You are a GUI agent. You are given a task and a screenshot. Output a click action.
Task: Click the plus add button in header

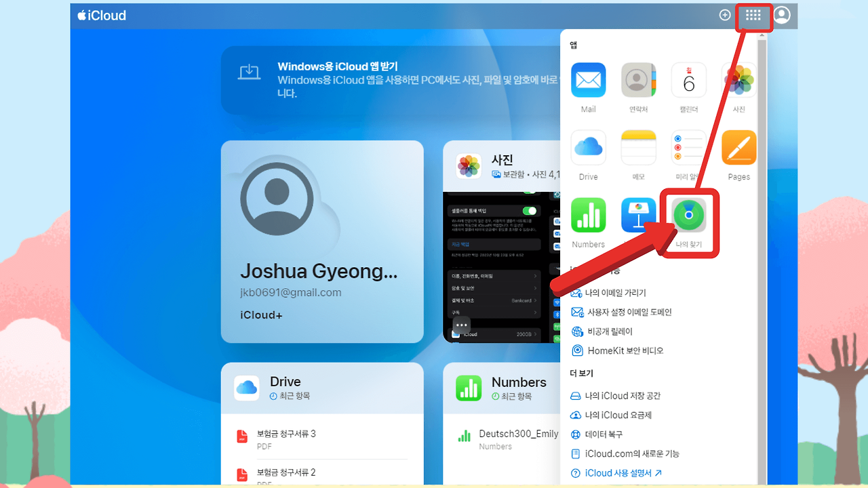coord(725,15)
